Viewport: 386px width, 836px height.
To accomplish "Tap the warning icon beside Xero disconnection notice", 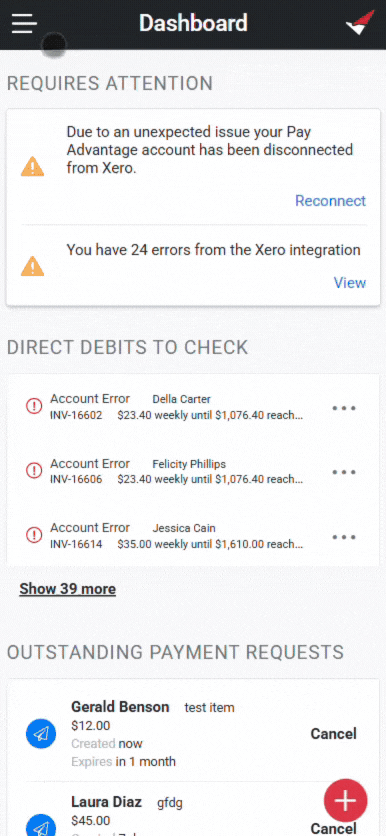I will coord(33,166).
